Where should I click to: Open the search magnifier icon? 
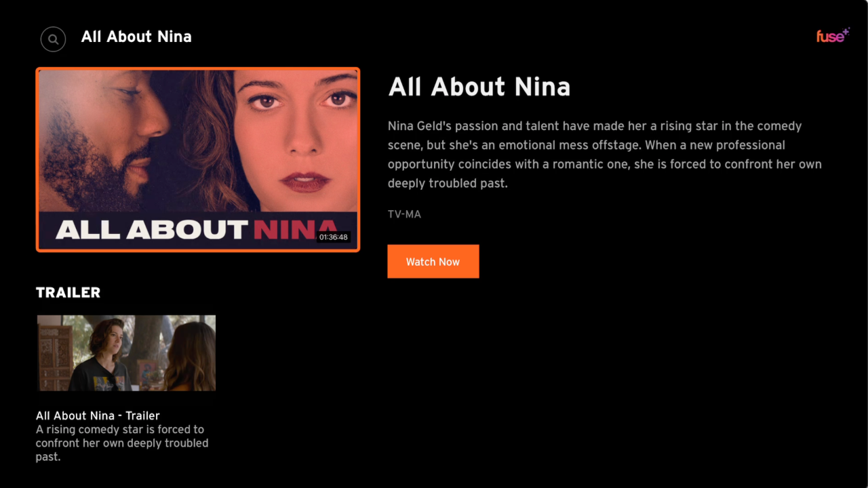pos(53,39)
